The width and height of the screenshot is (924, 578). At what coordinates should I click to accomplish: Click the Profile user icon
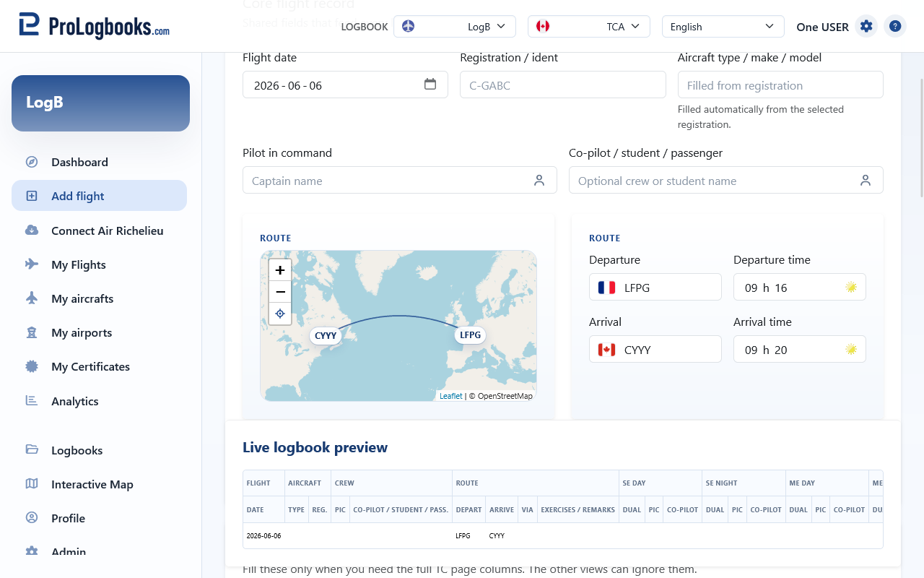click(32, 518)
